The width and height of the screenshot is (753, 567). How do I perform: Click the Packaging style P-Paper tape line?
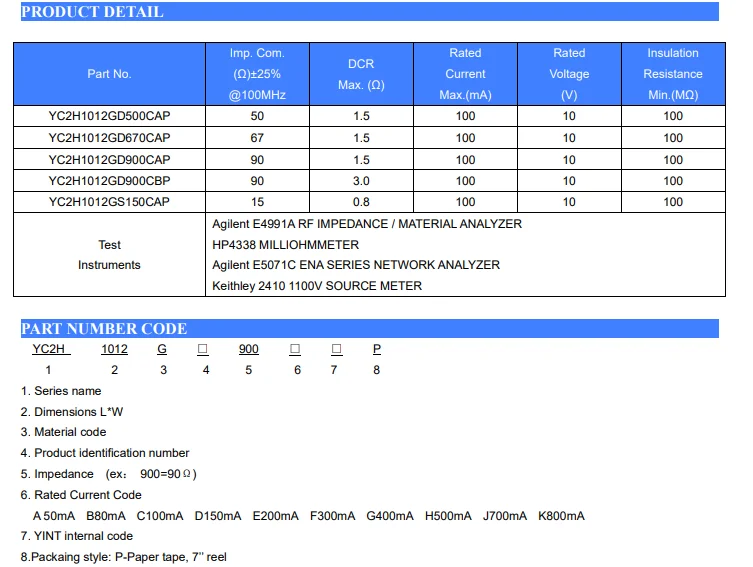[x=124, y=557]
